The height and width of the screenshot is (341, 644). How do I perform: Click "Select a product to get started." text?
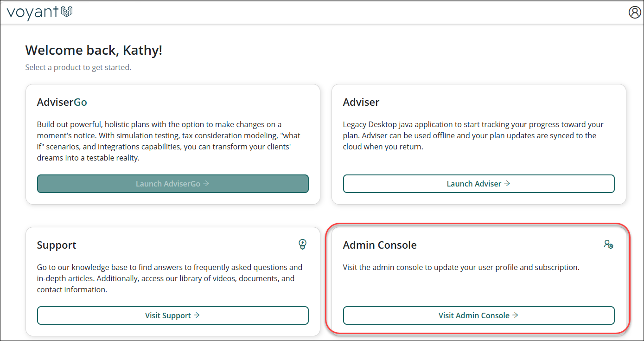[x=78, y=68]
